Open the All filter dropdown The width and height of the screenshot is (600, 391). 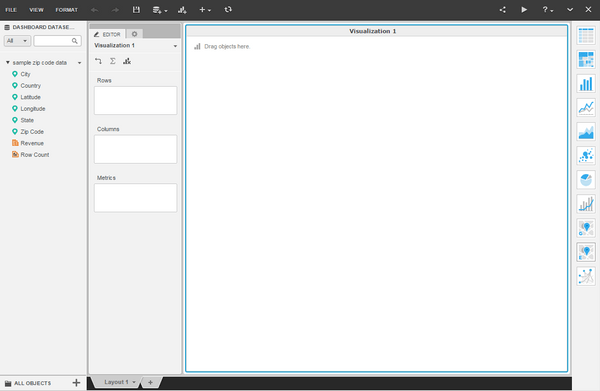click(17, 41)
